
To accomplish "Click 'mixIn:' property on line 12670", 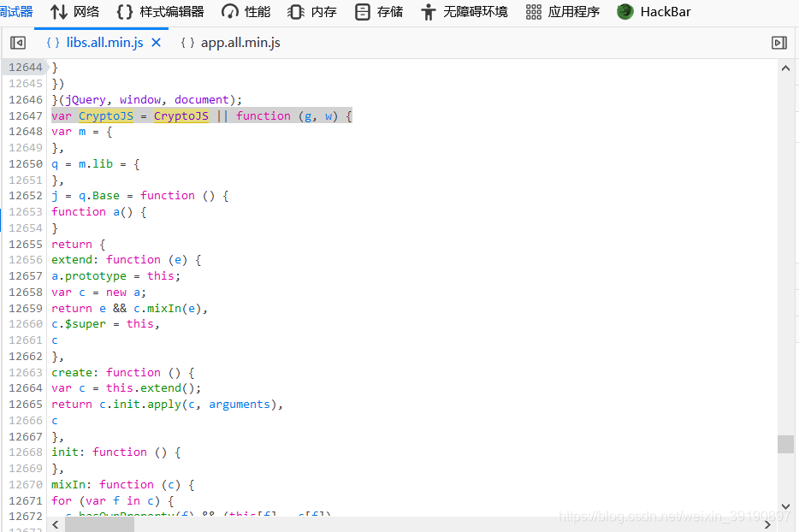I will click(x=72, y=485).
